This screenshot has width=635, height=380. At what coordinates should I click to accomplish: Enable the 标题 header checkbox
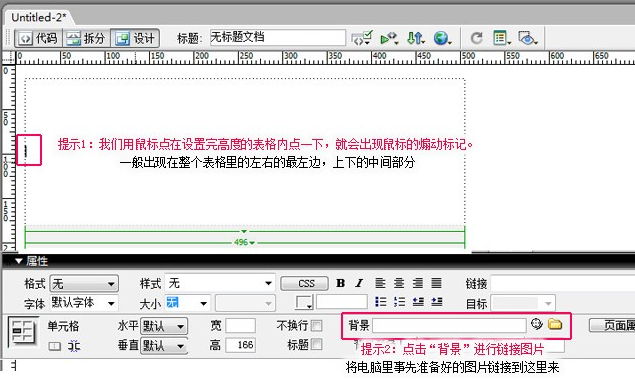[317, 345]
